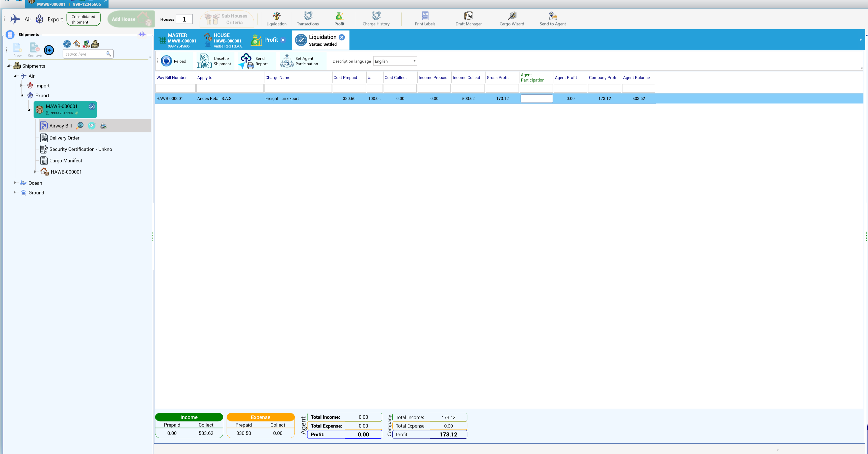Image resolution: width=868 pixels, height=454 pixels.
Task: Expand the Ground tree node
Action: 14,192
